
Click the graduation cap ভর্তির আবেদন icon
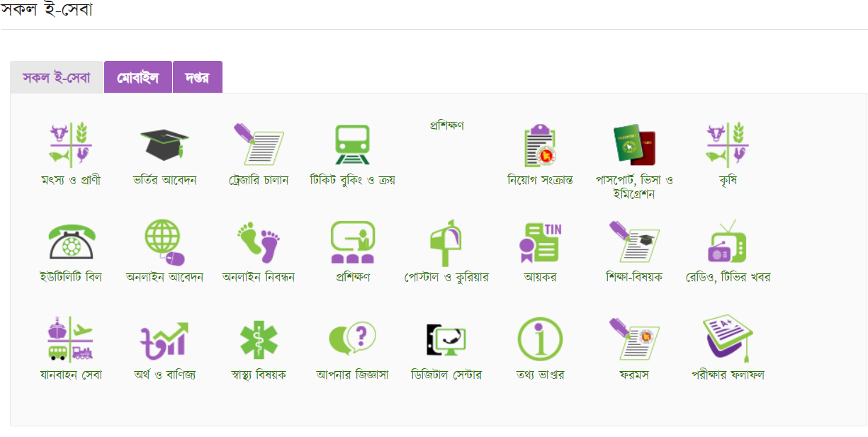point(164,144)
